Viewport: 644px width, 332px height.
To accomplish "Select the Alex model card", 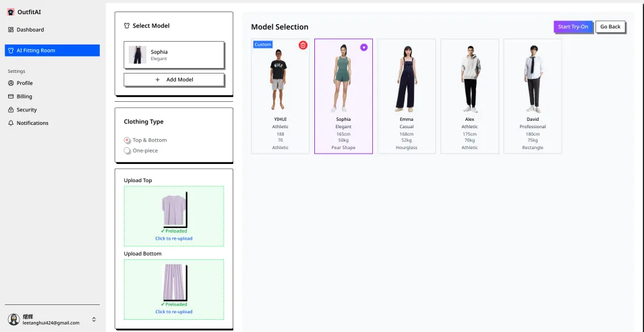I will coord(469,96).
